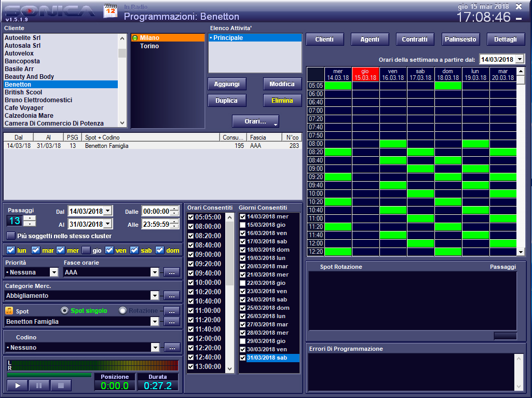Decrease Passaggi count with the down arrow

pyautogui.click(x=30, y=224)
